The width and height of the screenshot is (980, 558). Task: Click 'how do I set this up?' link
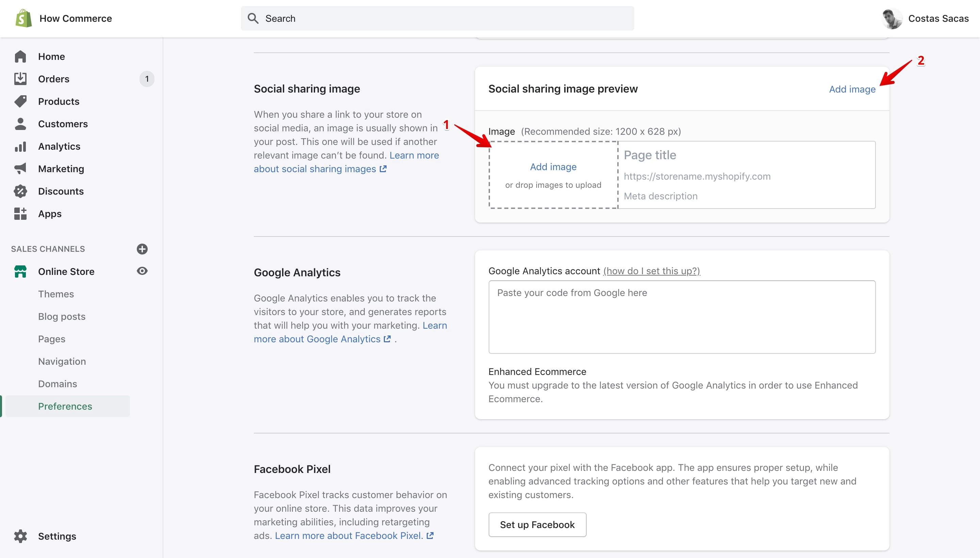tap(652, 271)
